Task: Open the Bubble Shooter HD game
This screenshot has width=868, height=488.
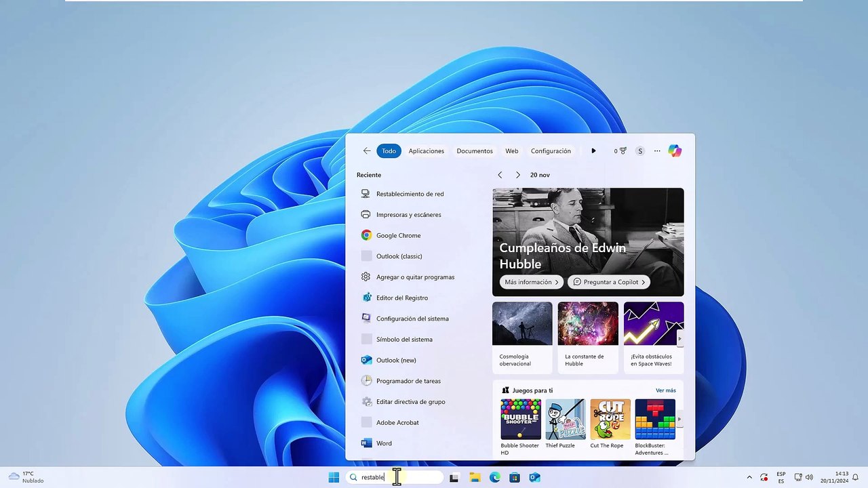Action: click(x=521, y=427)
